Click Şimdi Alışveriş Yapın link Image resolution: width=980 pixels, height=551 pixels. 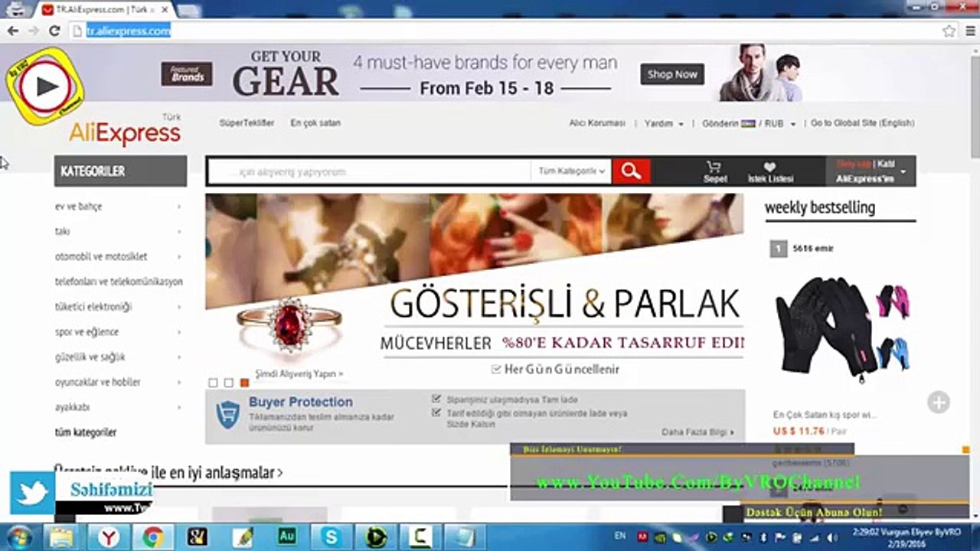pyautogui.click(x=299, y=374)
